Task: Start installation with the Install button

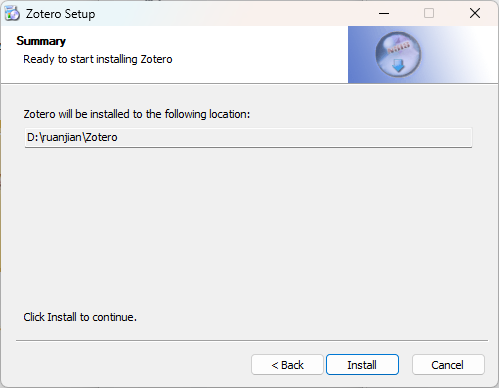Action: point(362,365)
